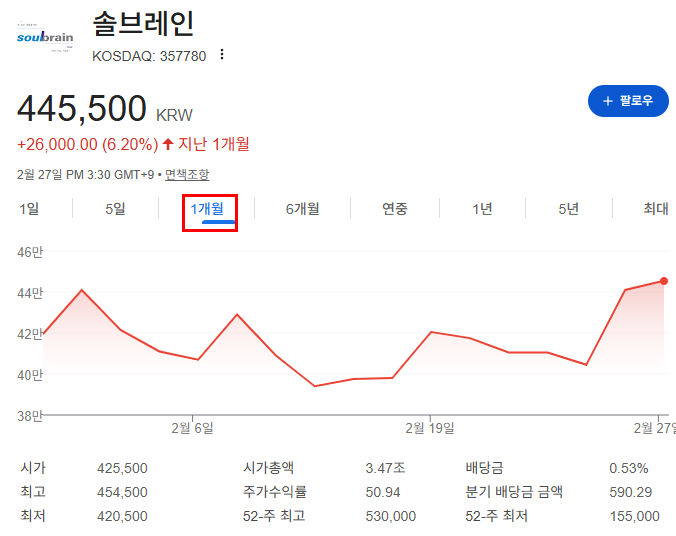The height and width of the screenshot is (536, 676).
Task: Click the KOSDAQ: 357780 ticker text
Action: (149, 56)
